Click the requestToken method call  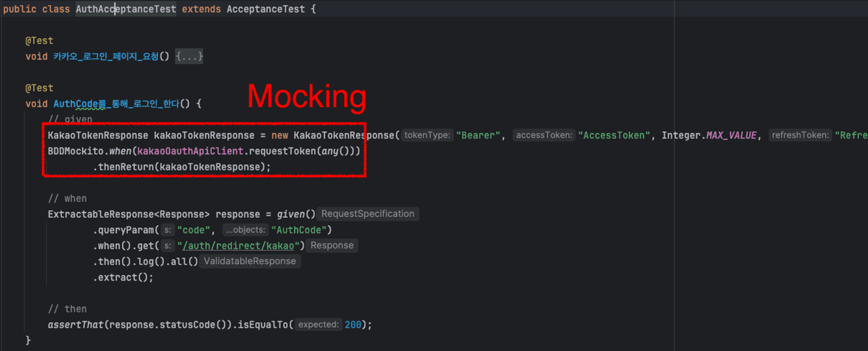(283, 151)
